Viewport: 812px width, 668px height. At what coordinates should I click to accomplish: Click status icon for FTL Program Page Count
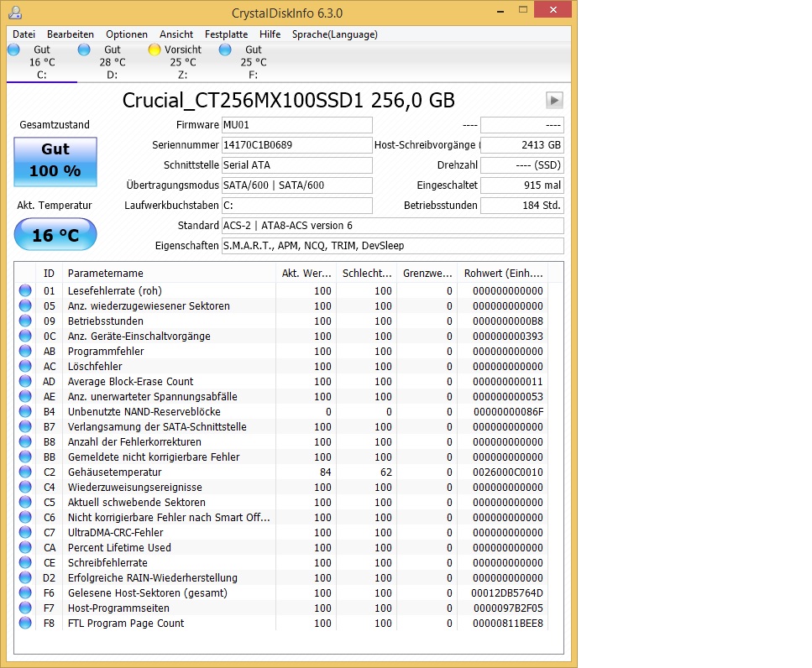[25, 623]
